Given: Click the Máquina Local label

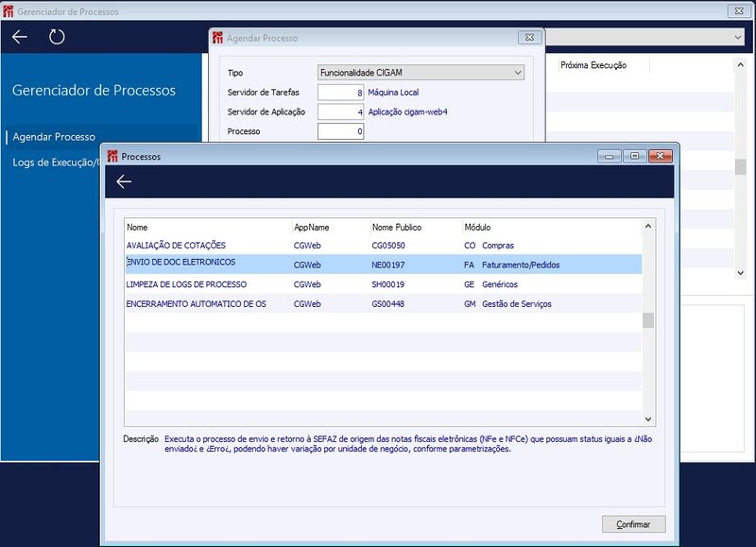Looking at the screenshot, I should coord(393,93).
